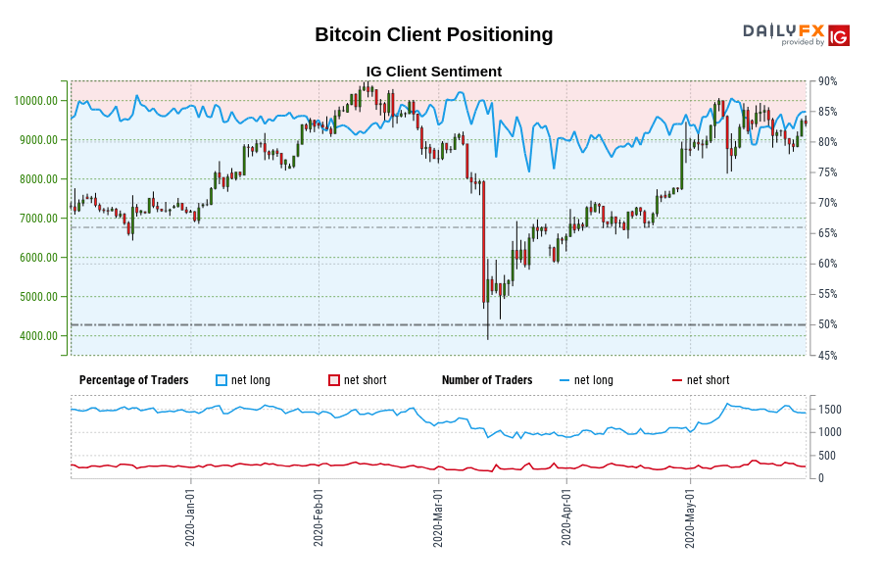The width and height of the screenshot is (882, 588).
Task: Click the 4000.00 price axis label
Action: [x=39, y=336]
